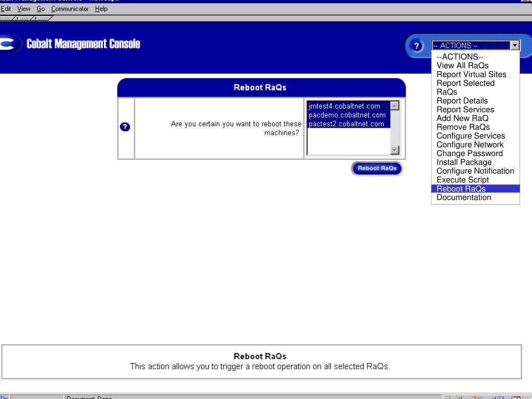Select Install Package option

[x=475, y=163]
